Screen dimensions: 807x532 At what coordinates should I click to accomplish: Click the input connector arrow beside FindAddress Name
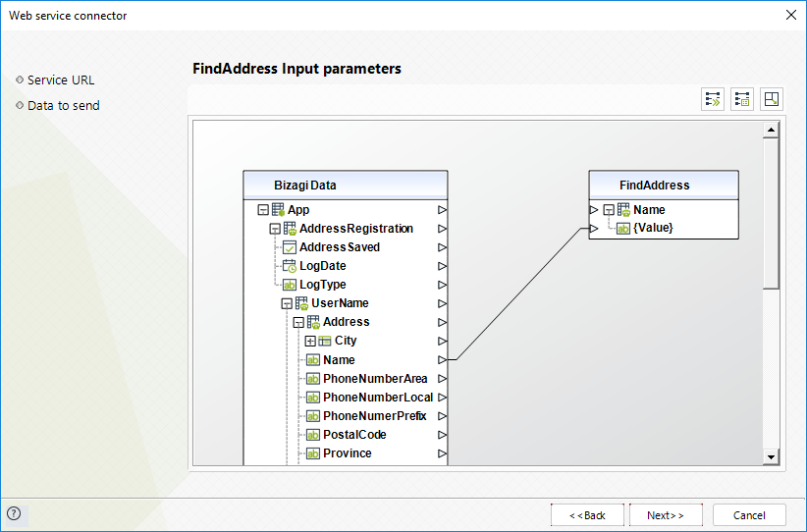(x=594, y=210)
